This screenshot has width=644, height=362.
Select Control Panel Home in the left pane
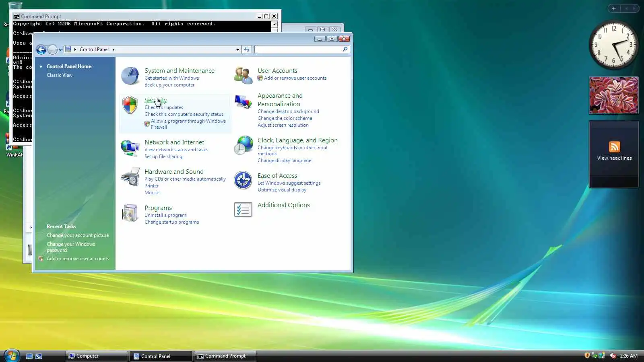(69, 66)
